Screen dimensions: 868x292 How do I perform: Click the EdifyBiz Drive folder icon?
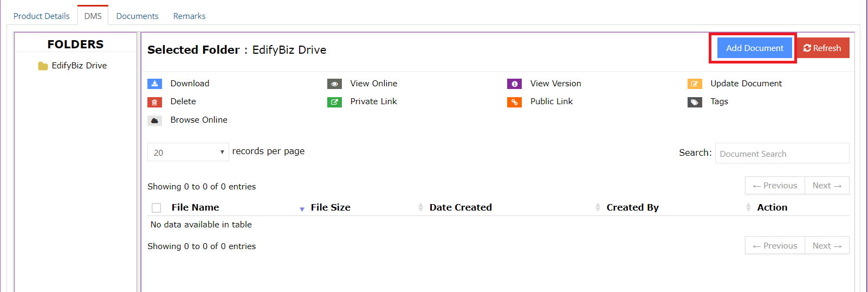point(43,66)
